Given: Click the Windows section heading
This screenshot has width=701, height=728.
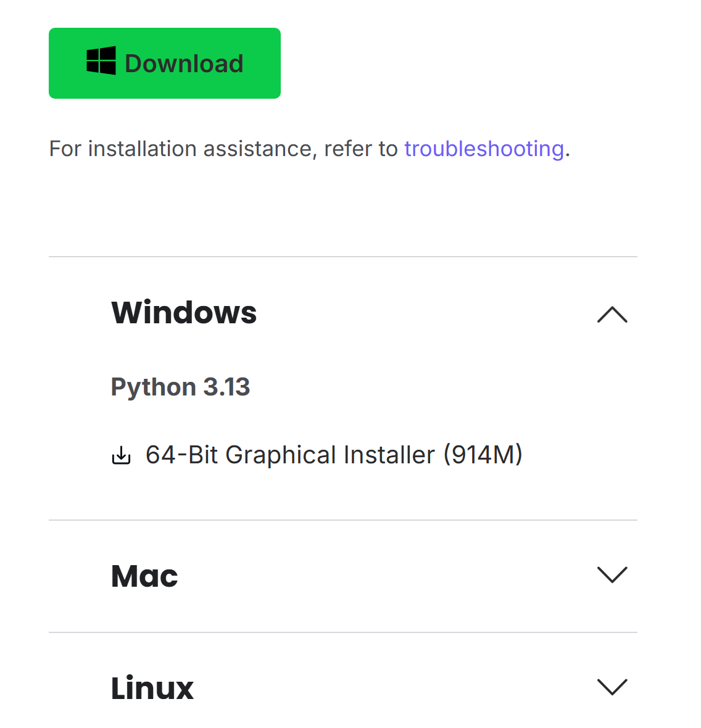Looking at the screenshot, I should coord(184,312).
